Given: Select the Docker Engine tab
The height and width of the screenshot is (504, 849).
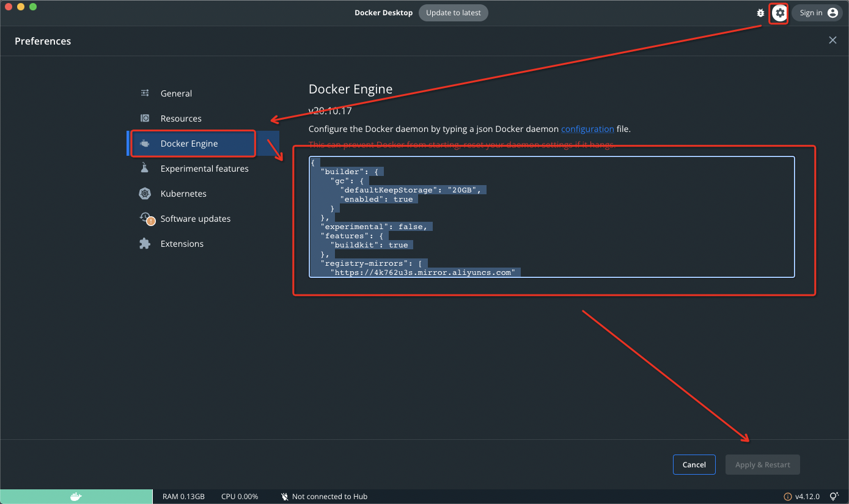Looking at the screenshot, I should tap(203, 144).
